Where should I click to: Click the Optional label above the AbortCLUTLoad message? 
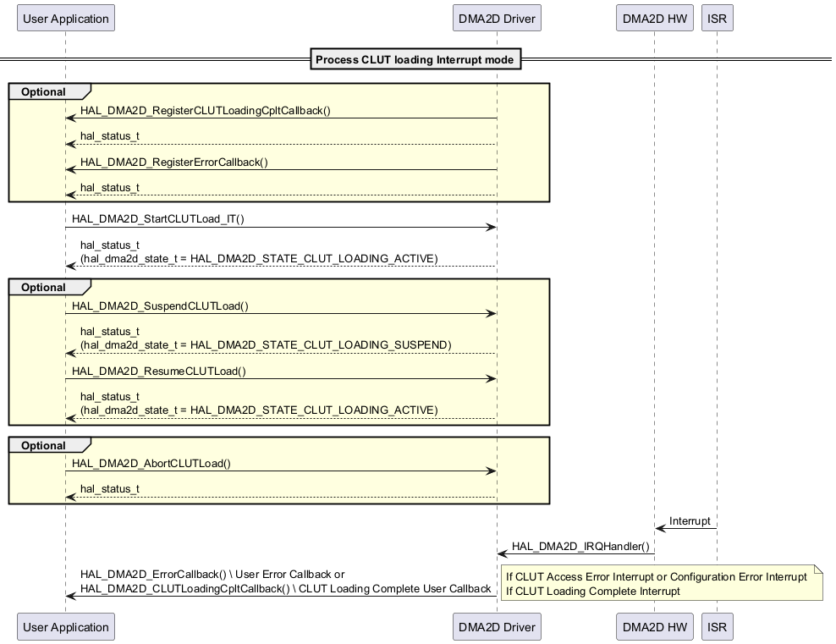coord(44,445)
